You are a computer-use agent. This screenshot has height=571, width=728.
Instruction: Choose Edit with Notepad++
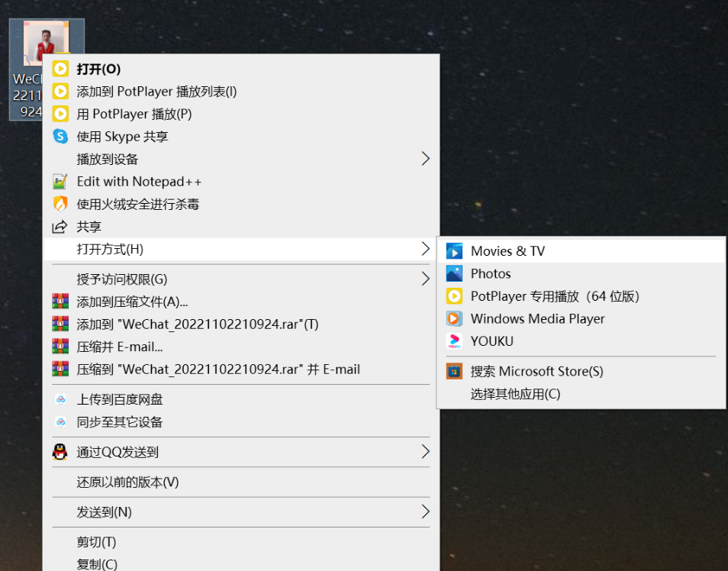pos(241,181)
